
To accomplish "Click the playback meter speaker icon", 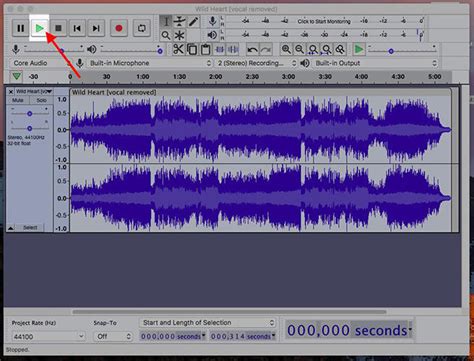I will 212,35.
